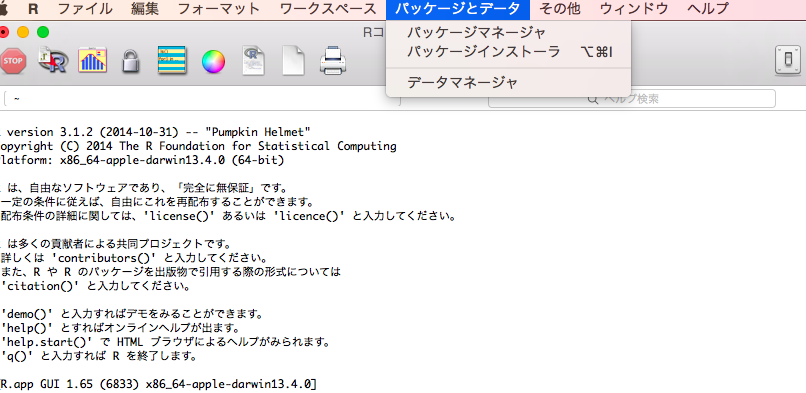Click the switch icon at toolbar right
Image resolution: width=806 pixels, height=393 pixels.
787,61
